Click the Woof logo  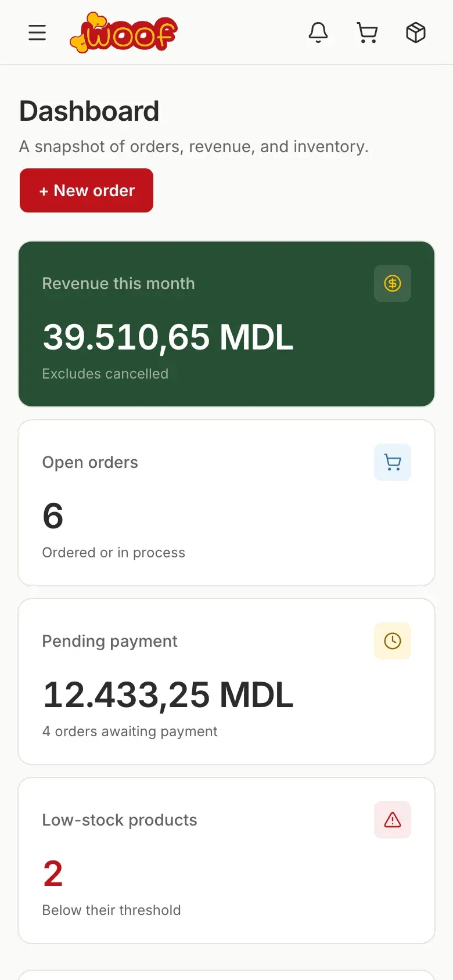coord(123,33)
